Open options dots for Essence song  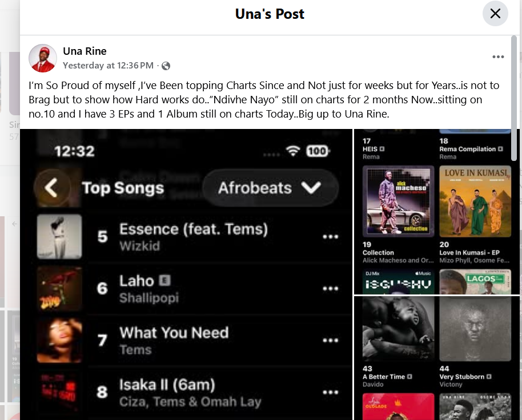click(330, 237)
